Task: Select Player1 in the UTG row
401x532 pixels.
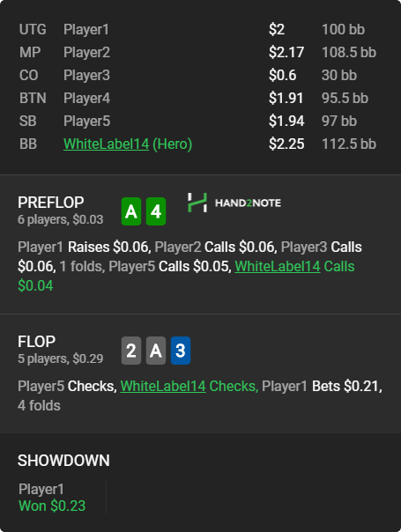Action: pos(86,30)
